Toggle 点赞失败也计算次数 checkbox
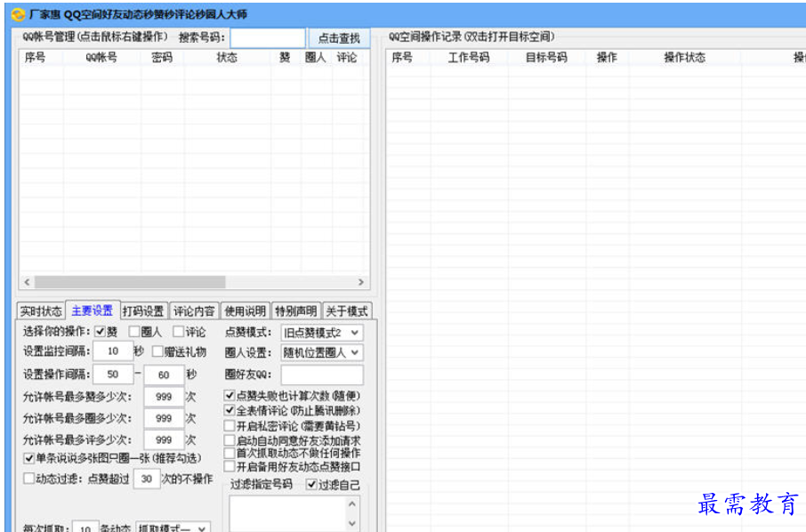 [230, 395]
